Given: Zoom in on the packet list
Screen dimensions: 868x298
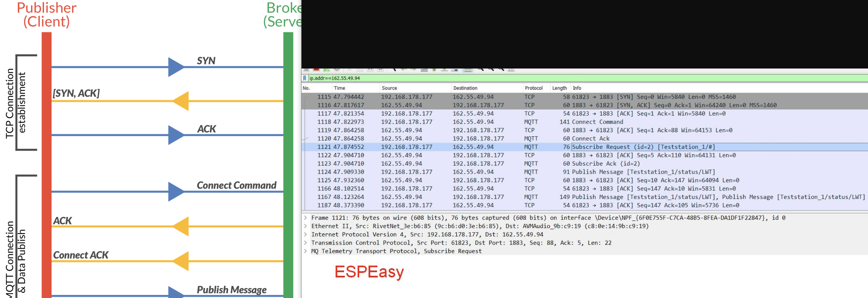Looking at the screenshot, I should point(481,70).
